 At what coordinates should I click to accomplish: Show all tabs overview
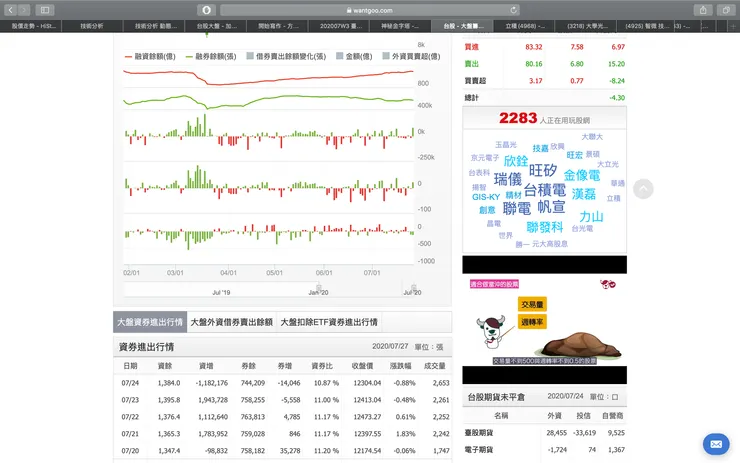[726, 9]
